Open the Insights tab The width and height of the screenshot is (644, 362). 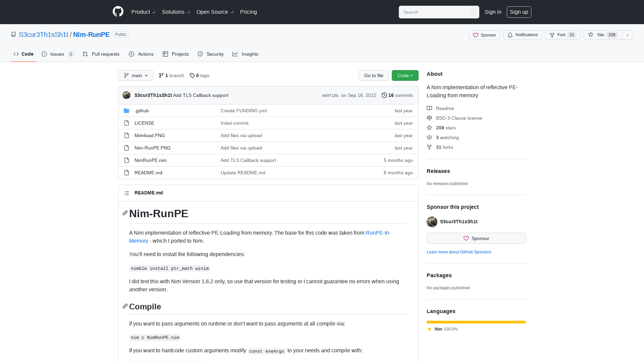tap(245, 54)
